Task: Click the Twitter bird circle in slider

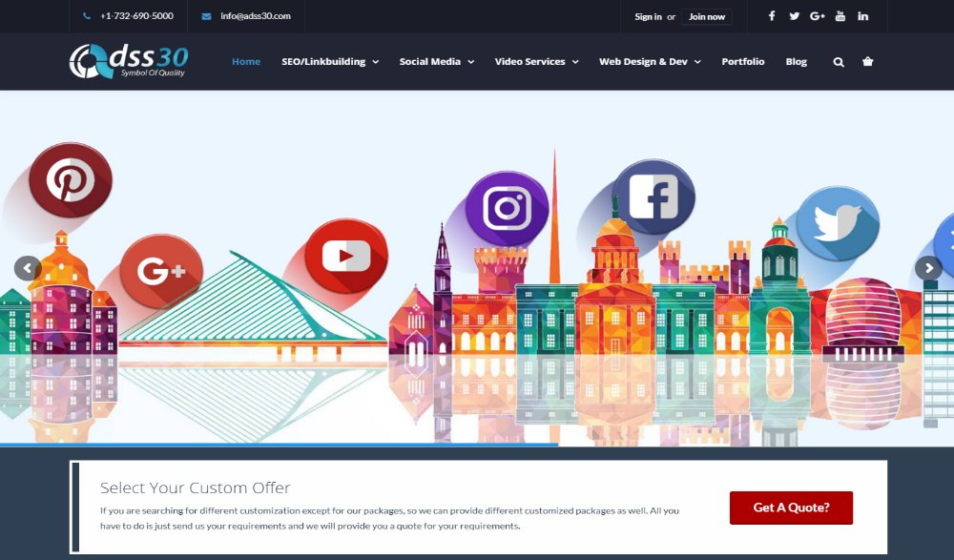Action: click(x=838, y=223)
